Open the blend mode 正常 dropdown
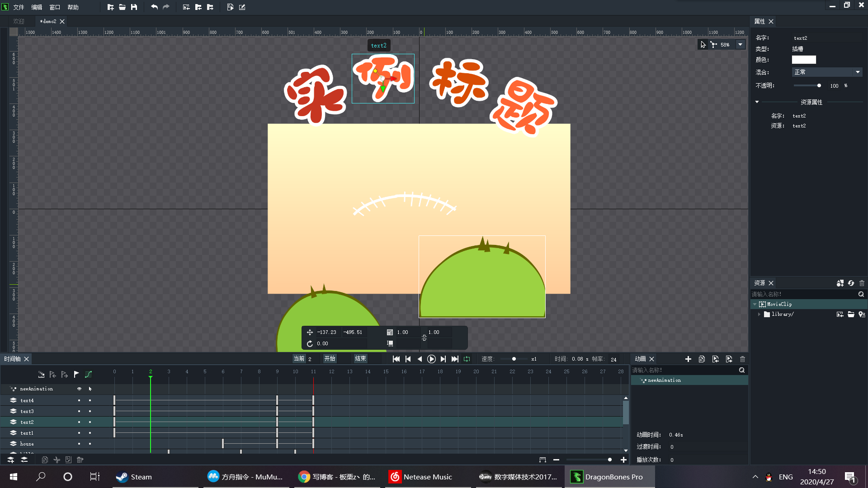 pyautogui.click(x=827, y=72)
